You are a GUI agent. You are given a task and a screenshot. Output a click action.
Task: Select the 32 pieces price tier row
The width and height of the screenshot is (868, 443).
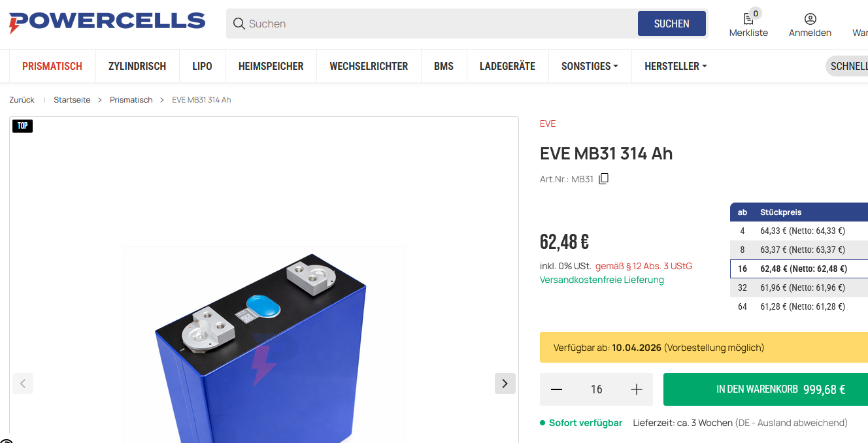pyautogui.click(x=799, y=287)
